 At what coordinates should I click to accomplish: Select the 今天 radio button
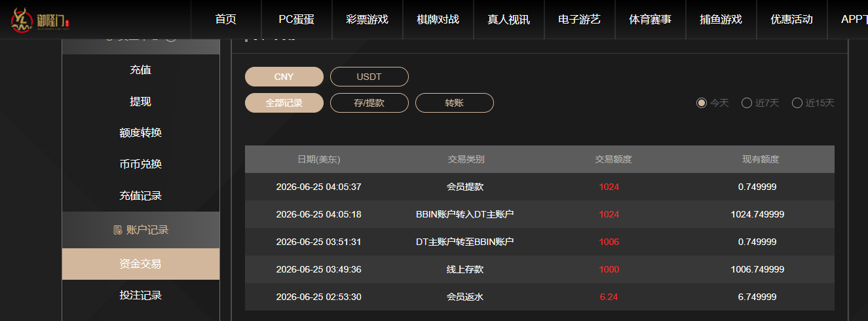(702, 103)
